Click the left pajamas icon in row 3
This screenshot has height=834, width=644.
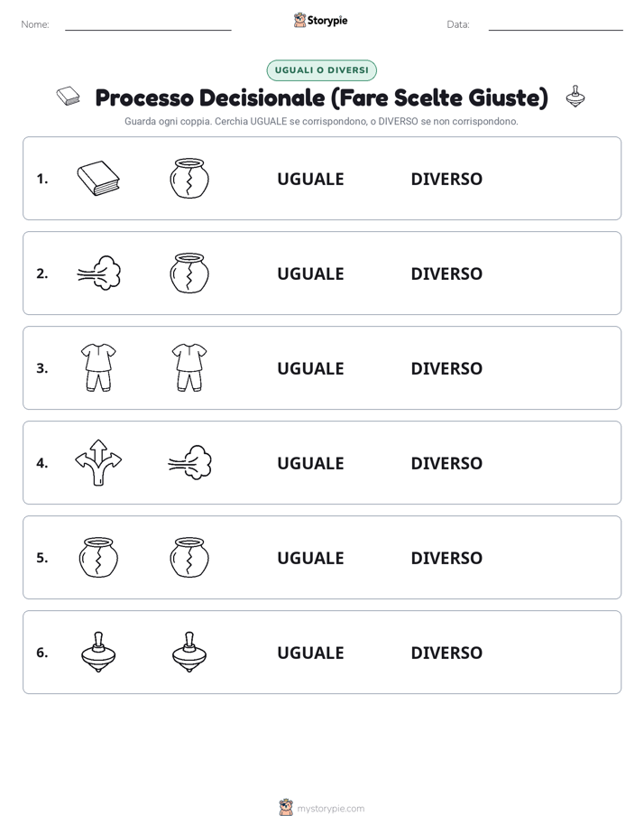coord(98,367)
